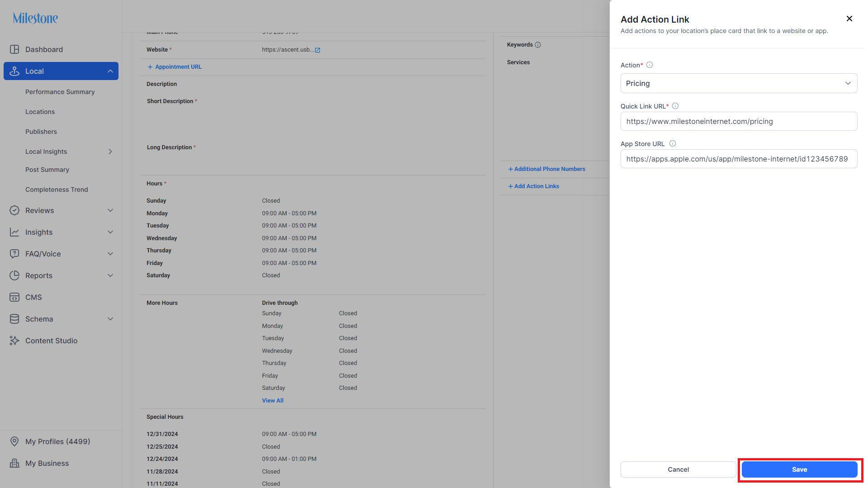Click Additional Phone Numbers link
The image size is (868, 488).
pos(546,169)
